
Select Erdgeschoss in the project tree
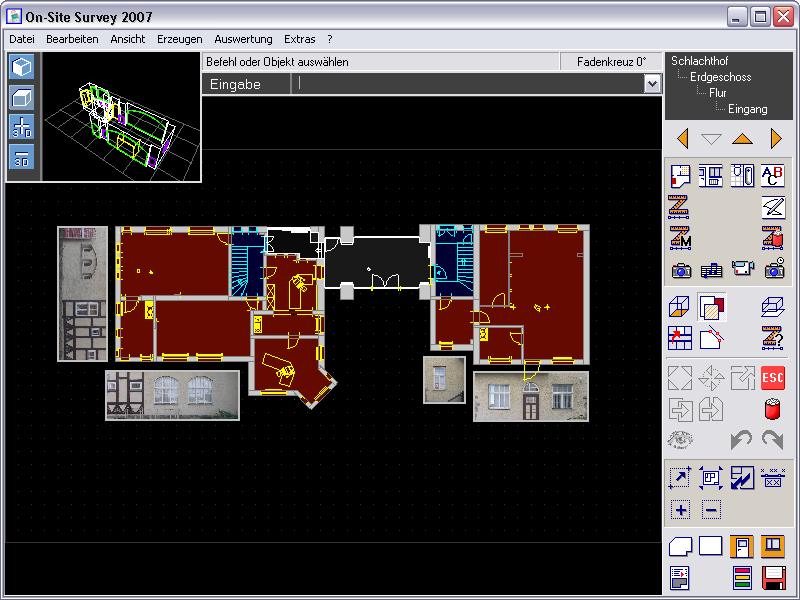point(720,77)
